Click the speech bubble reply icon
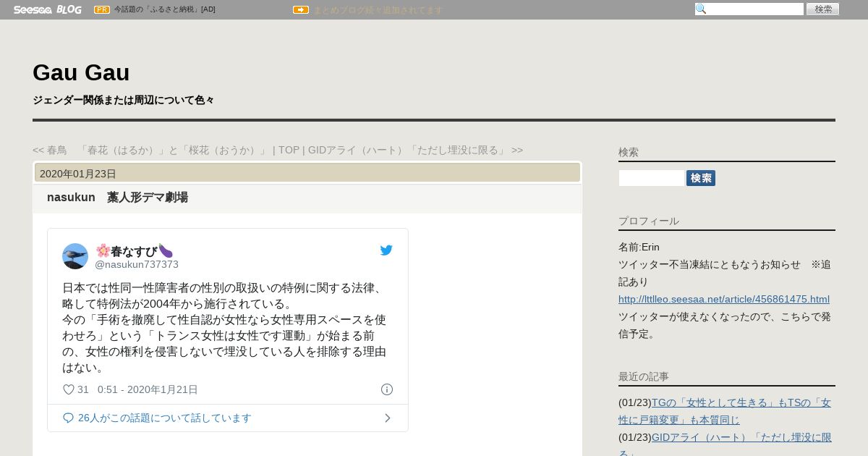 click(x=69, y=418)
